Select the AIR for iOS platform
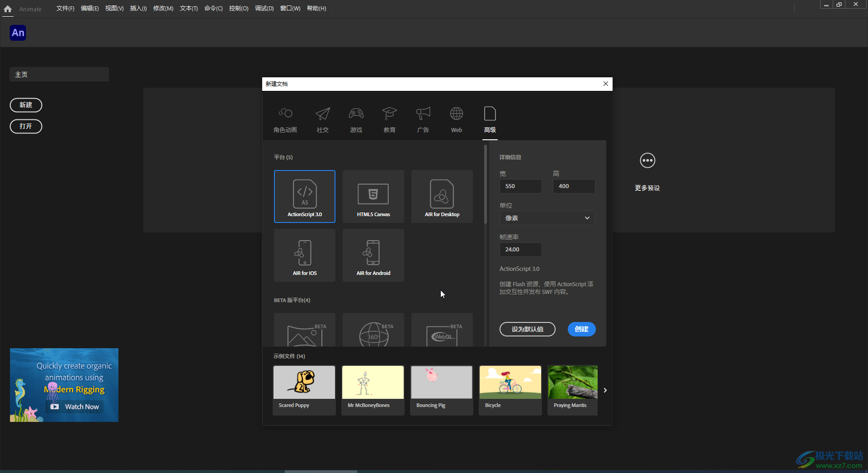The width and height of the screenshot is (868, 473). point(304,255)
